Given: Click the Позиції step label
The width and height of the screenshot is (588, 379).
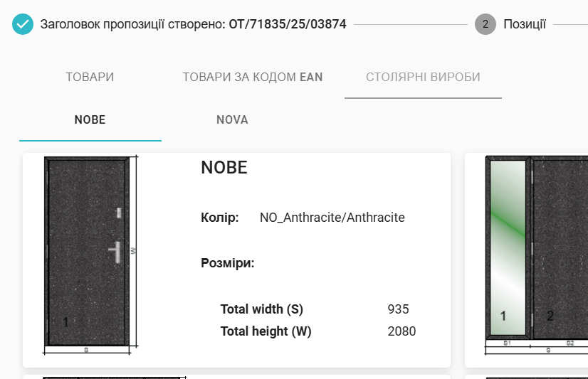Looking at the screenshot, I should coord(525,24).
